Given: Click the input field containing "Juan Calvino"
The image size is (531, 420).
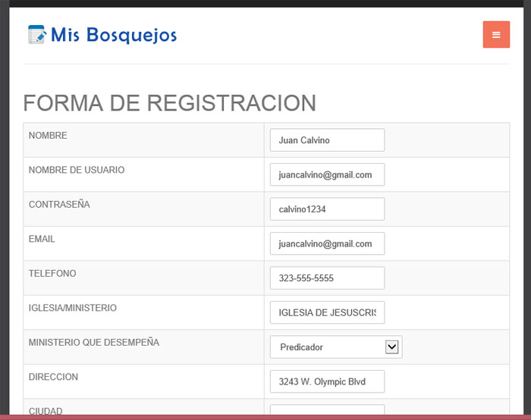Looking at the screenshot, I should click(327, 140).
